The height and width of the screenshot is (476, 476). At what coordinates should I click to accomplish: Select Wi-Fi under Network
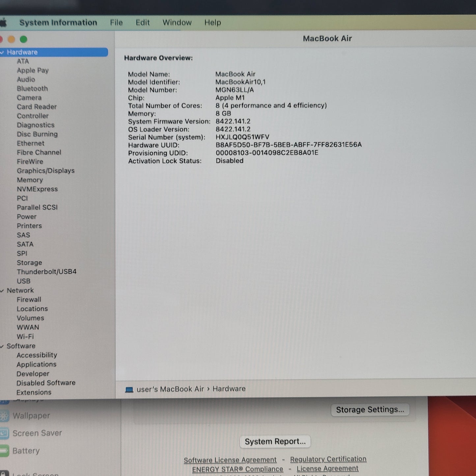[25, 336]
